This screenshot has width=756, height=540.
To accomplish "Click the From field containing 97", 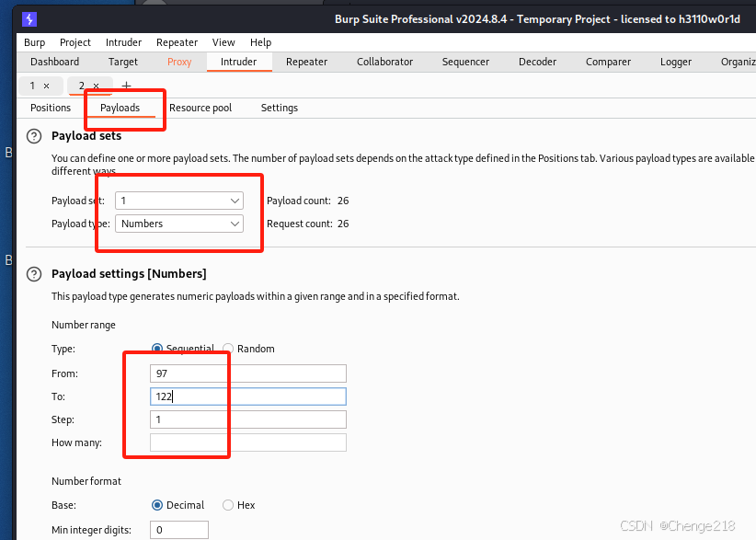I will click(248, 373).
